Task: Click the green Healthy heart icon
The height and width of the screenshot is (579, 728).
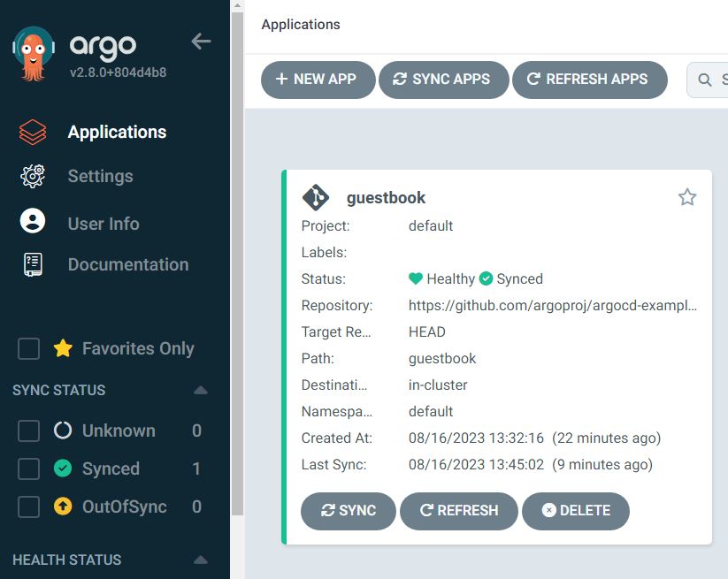Action: 416,278
